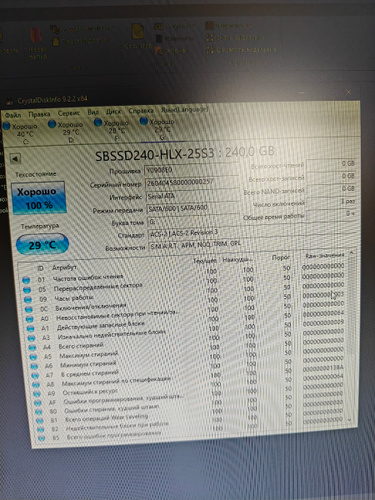This screenshot has height=500, width=375.
Task: Click the blue status icon for attribute 01
Action: 26,280
